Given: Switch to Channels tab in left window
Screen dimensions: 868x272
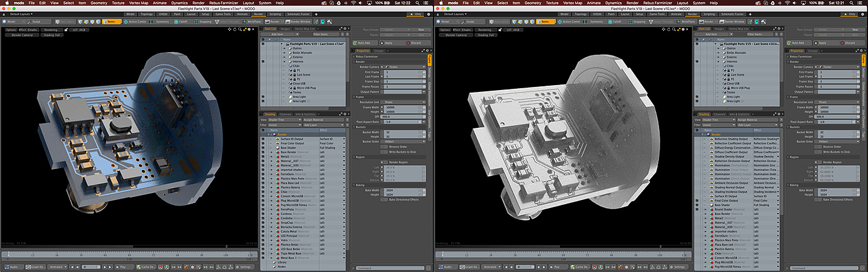Looking at the screenshot, I should click(x=286, y=114).
